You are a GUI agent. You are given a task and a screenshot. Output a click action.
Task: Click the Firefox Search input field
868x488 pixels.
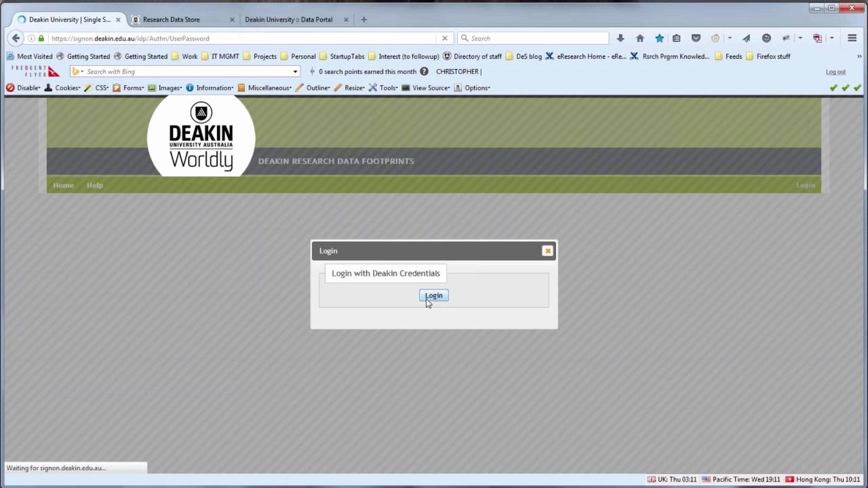click(536, 39)
